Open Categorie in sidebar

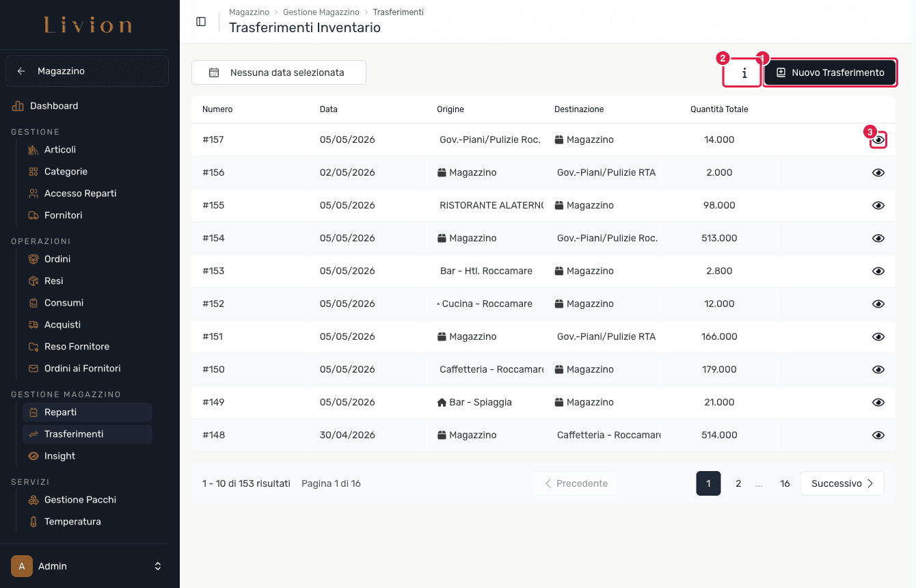click(87, 172)
